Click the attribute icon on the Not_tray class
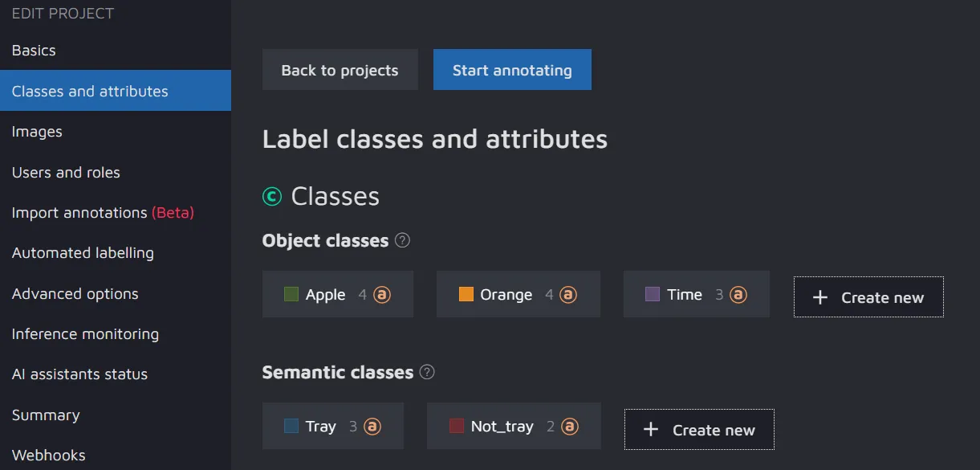 click(570, 427)
